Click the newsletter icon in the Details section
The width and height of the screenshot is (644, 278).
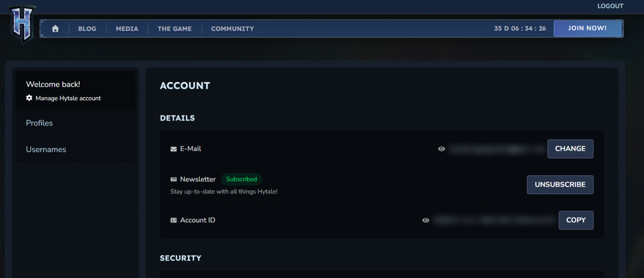point(173,179)
